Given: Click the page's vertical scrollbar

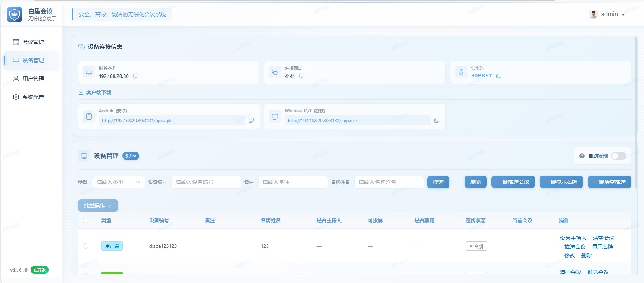Looking at the screenshot, I should point(636,115).
